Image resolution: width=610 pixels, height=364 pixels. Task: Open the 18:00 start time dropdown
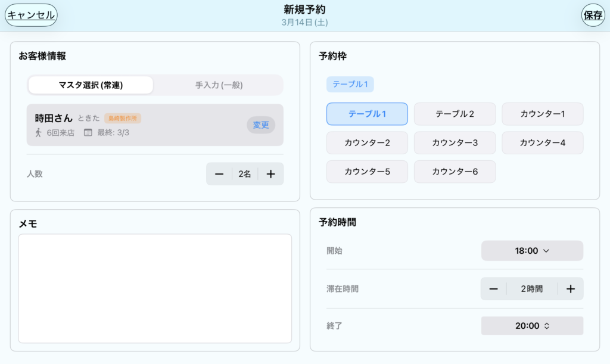(x=531, y=251)
